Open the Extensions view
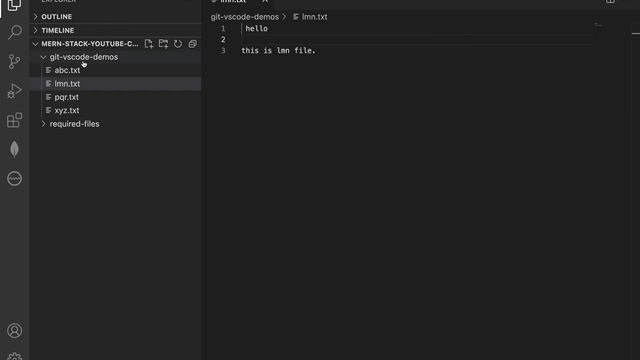 (x=15, y=120)
